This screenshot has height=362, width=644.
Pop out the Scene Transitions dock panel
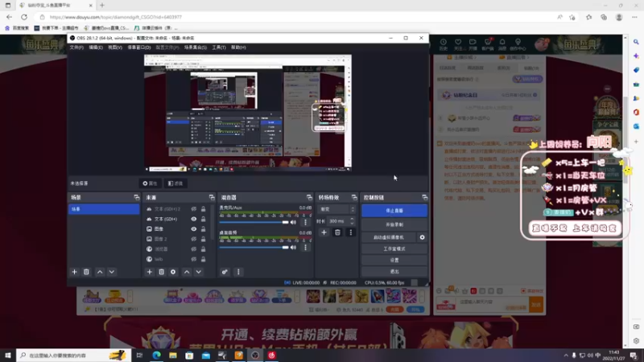354,197
